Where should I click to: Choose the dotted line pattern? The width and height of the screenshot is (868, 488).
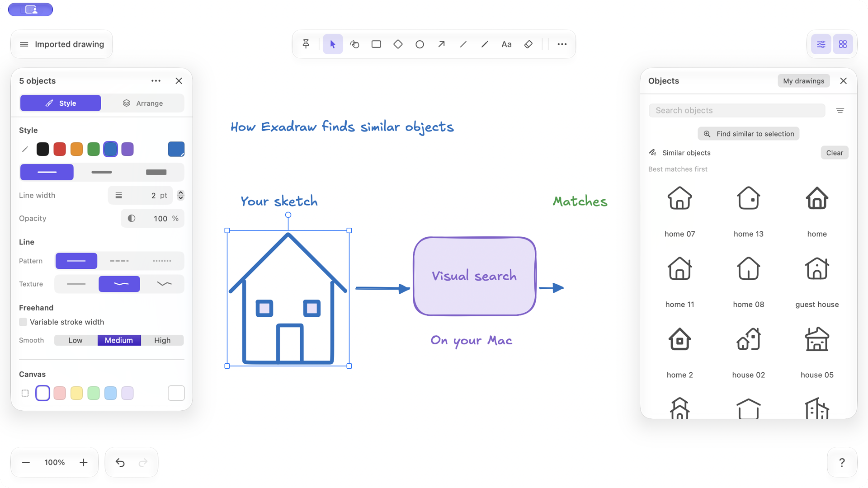[x=162, y=261]
